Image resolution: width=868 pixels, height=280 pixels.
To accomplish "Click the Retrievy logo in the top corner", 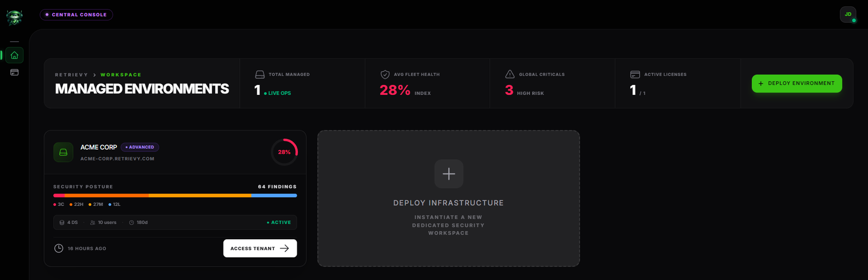I will point(15,17).
